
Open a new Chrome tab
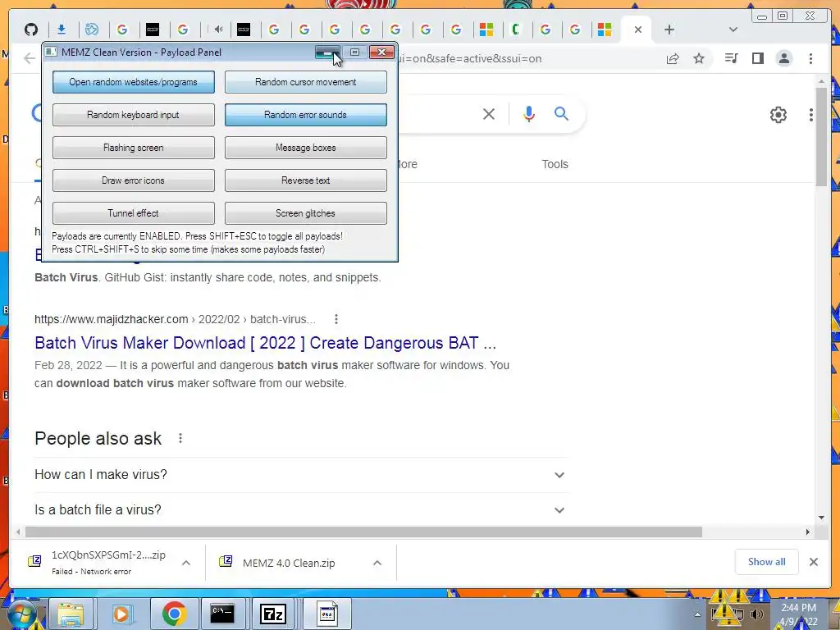669,30
